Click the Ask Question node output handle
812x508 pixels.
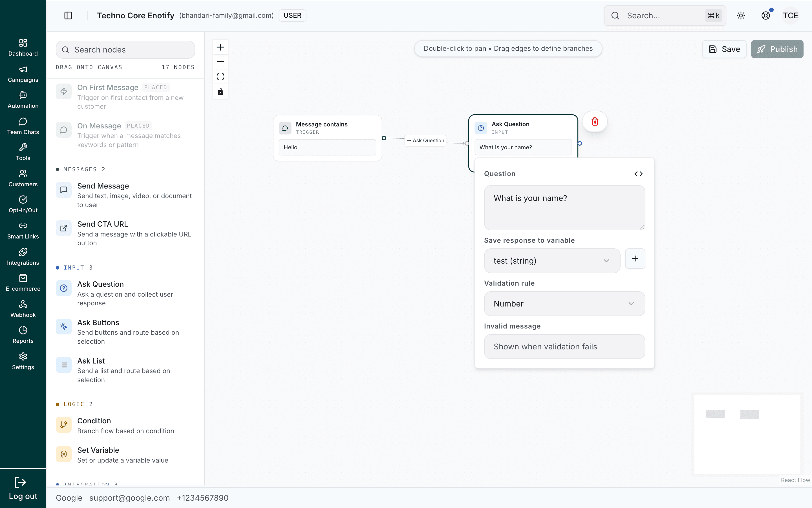pyautogui.click(x=580, y=143)
